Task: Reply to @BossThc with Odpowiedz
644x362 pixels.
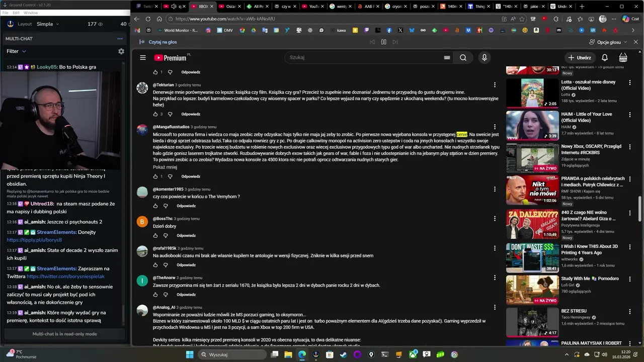Action: (186, 235)
